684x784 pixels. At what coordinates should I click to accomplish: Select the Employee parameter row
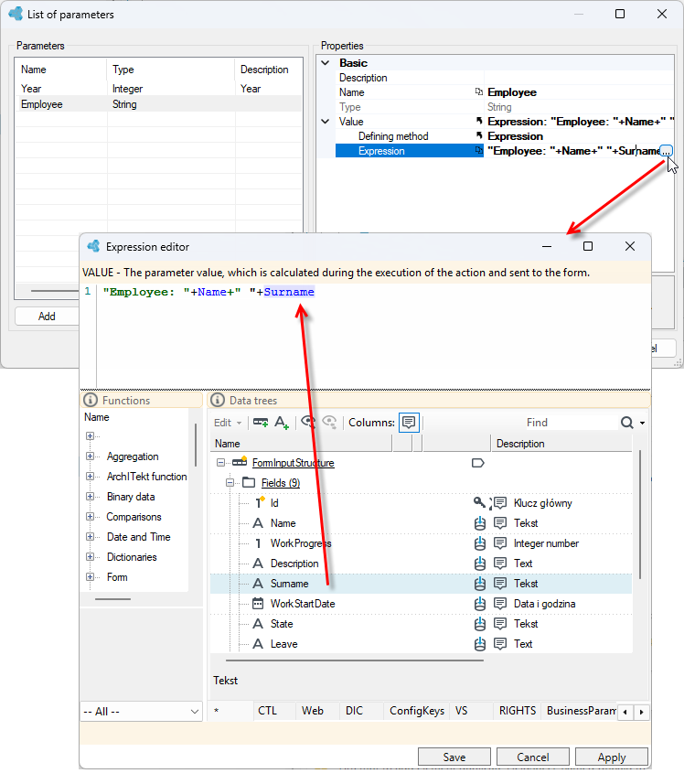pyautogui.click(x=158, y=104)
